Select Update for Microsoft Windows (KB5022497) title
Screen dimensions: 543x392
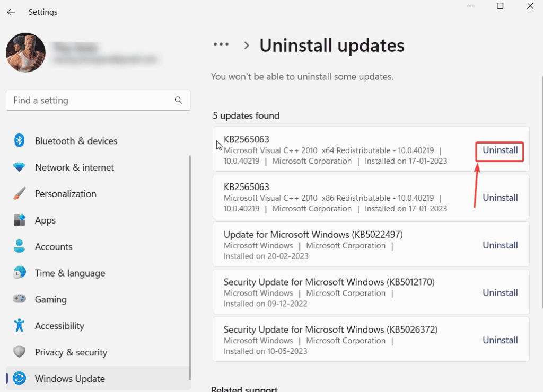click(313, 235)
